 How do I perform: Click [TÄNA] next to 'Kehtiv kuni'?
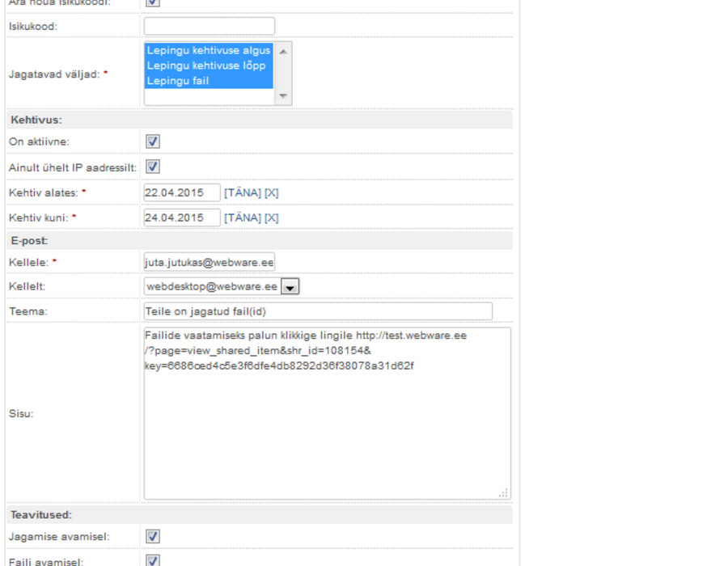coord(243,218)
